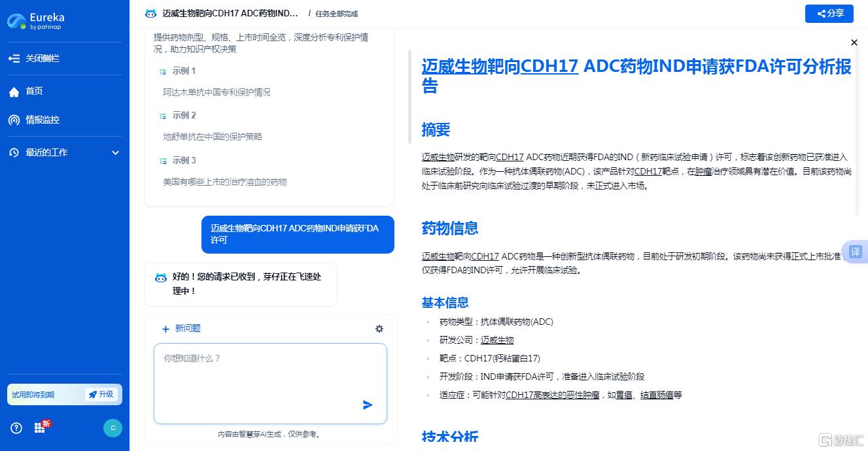Screen dimensions: 868x451
Task: Click CDH17高表达的恶性肿瘤 link
Action: (x=552, y=395)
